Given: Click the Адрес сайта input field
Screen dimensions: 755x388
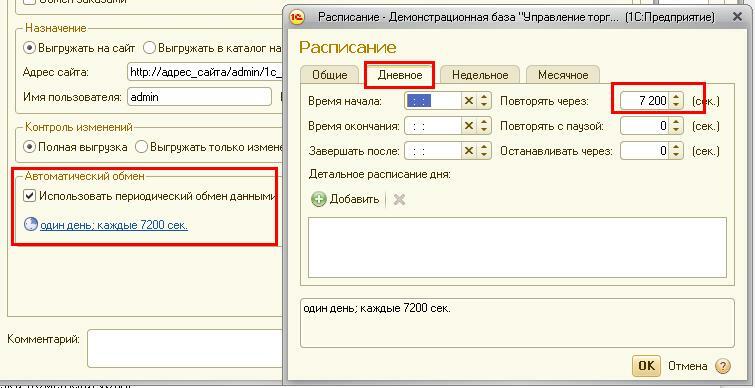Looking at the screenshot, I should (x=205, y=72).
